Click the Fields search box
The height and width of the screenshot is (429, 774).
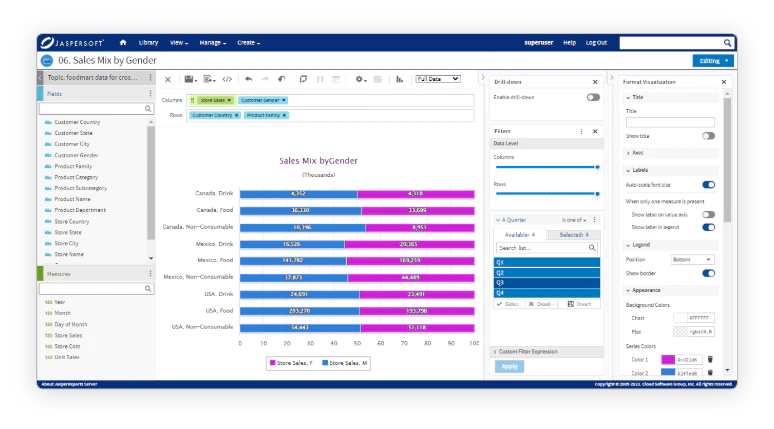click(x=96, y=109)
